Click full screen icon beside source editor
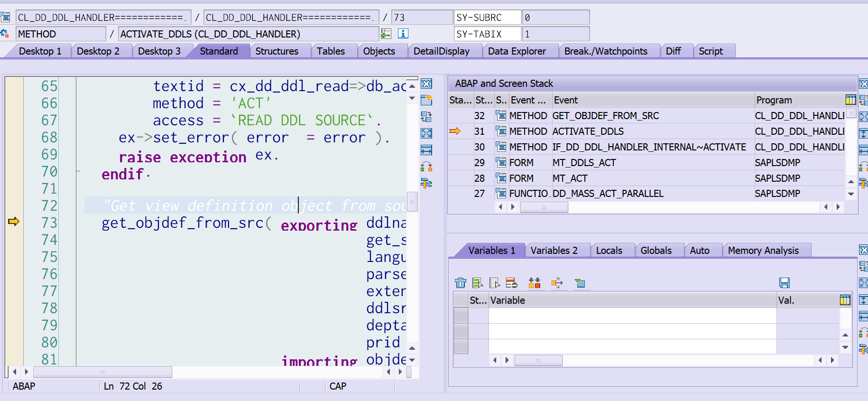 (x=426, y=133)
